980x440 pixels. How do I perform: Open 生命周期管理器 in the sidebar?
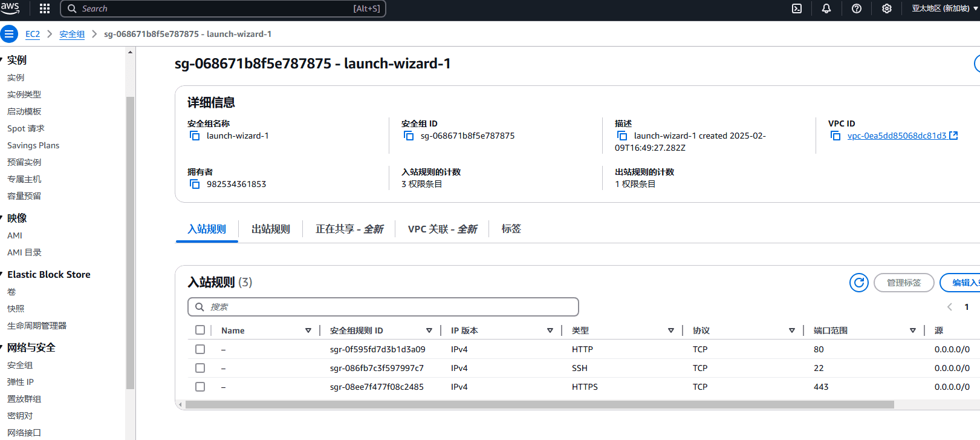[x=37, y=326]
